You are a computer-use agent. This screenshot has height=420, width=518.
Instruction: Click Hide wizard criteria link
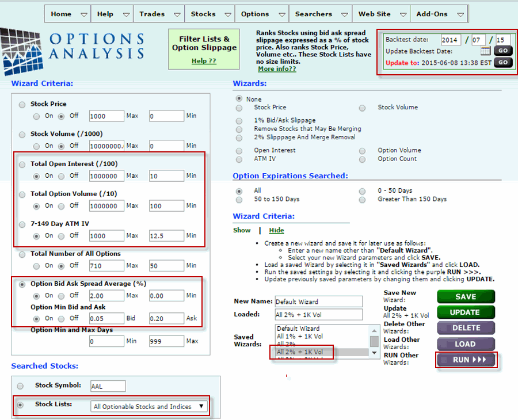[x=276, y=230]
